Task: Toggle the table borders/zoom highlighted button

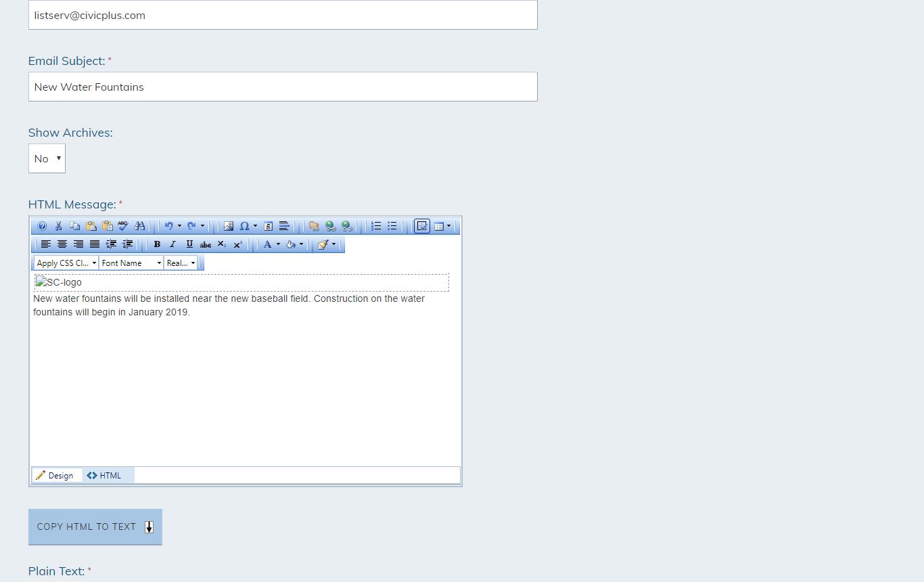Action: click(422, 226)
